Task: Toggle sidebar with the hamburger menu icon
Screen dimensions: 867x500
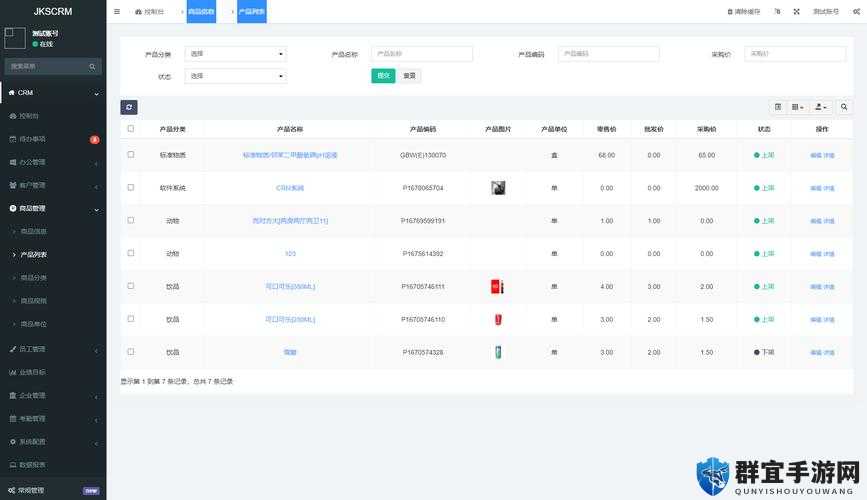Action: coord(117,12)
